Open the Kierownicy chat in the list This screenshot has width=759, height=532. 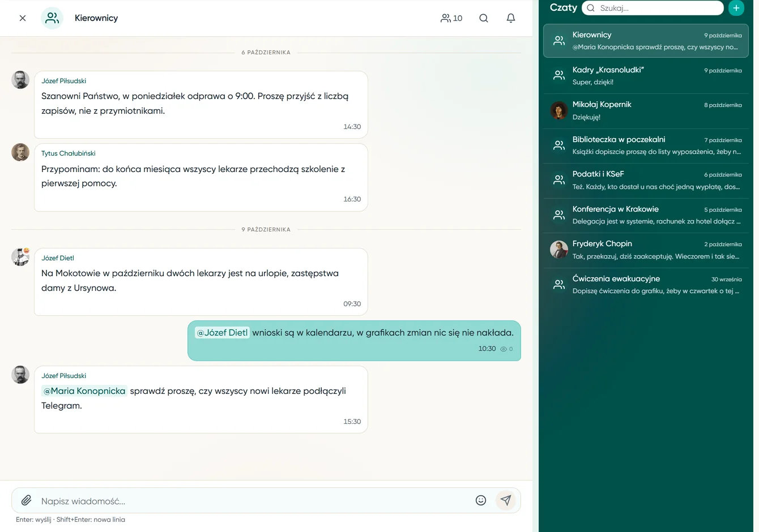[x=646, y=41]
